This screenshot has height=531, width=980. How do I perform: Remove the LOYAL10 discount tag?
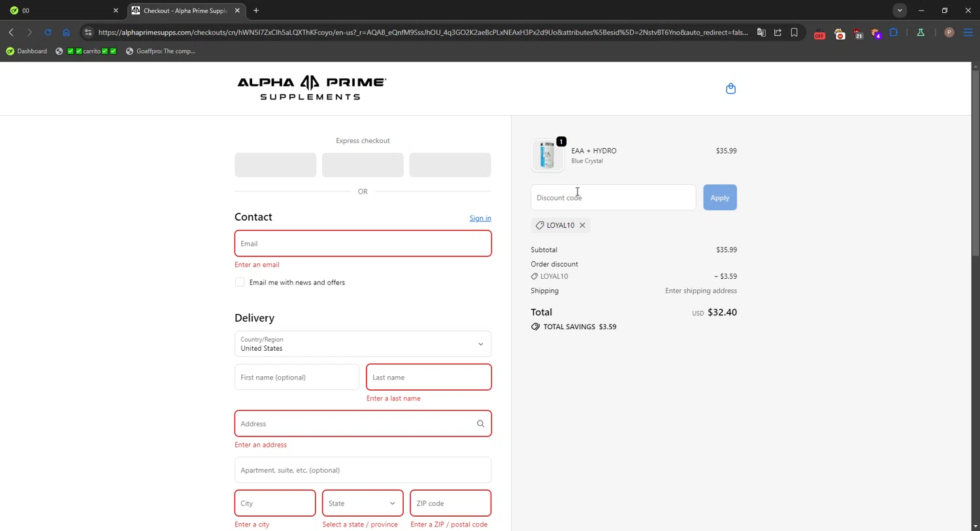[582, 225]
